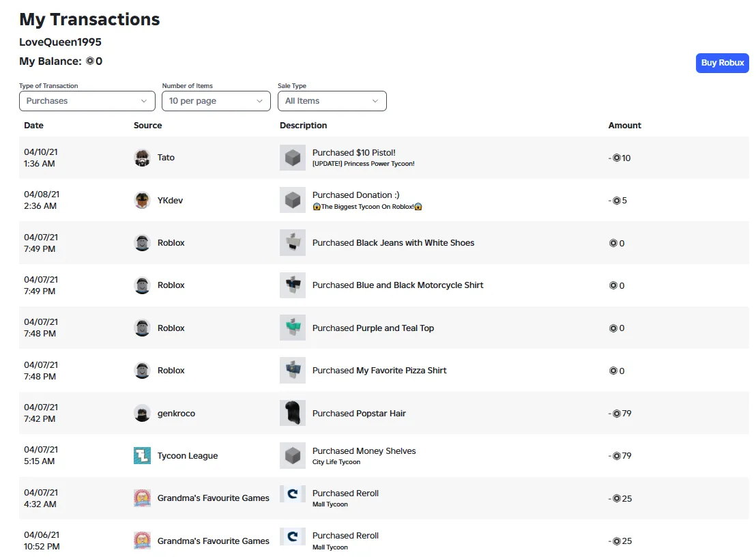Click the Tato source name
The height and width of the screenshot is (559, 756).
[166, 158]
